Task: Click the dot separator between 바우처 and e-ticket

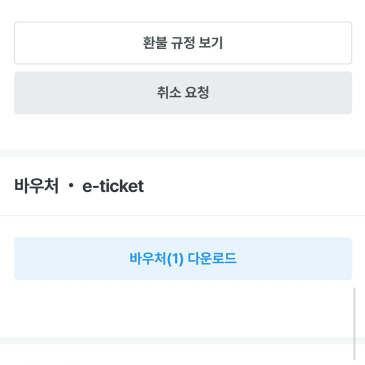Action: (71, 186)
